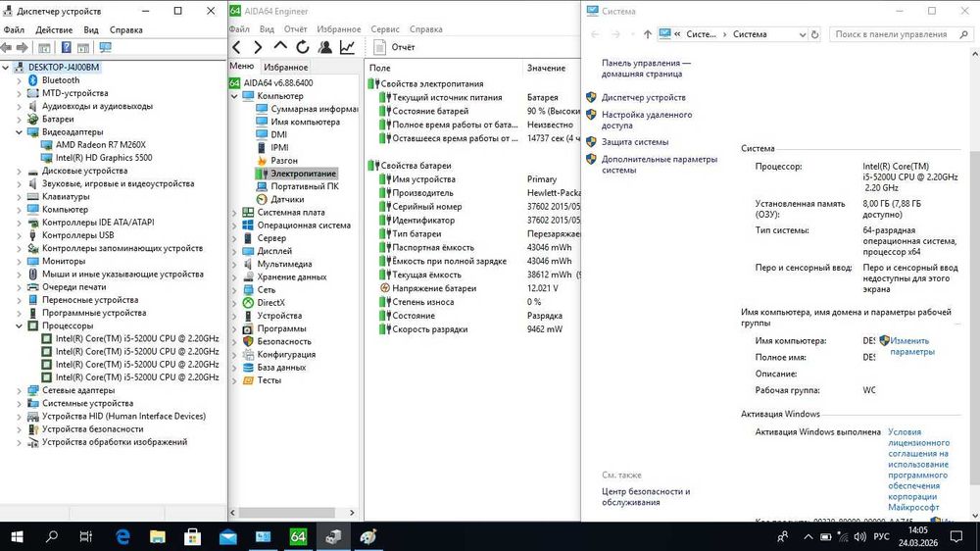This screenshot has height=551, width=980.
Task: Collapse Компьютер node in AIDA64 tree
Action: tap(234, 96)
